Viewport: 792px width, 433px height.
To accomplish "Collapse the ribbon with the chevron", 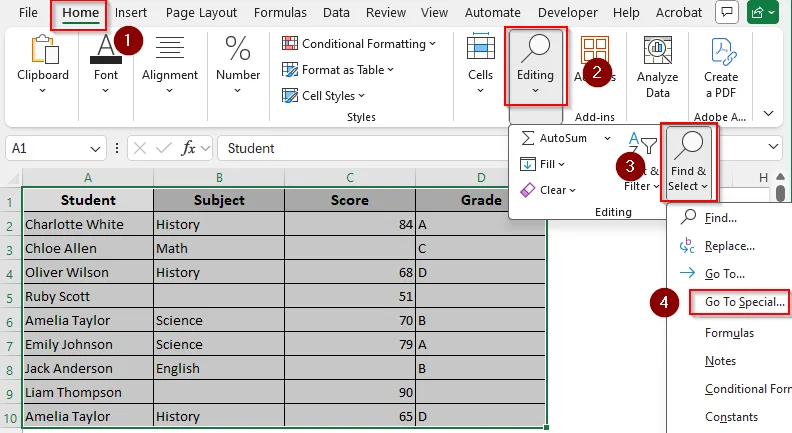I will click(x=768, y=113).
